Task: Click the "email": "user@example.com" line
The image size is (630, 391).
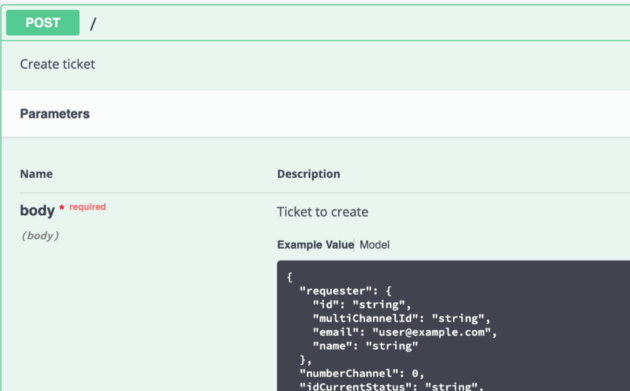Action: [x=405, y=332]
